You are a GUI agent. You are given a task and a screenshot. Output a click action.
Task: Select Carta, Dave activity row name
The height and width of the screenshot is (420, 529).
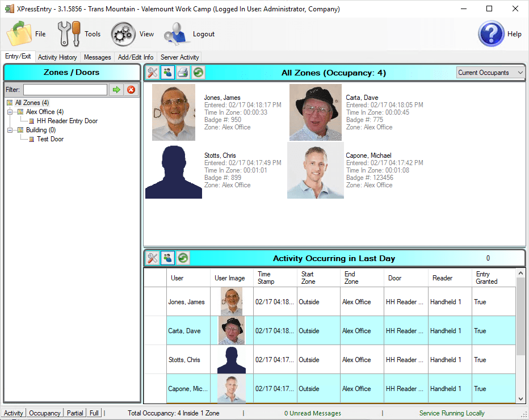(x=184, y=331)
